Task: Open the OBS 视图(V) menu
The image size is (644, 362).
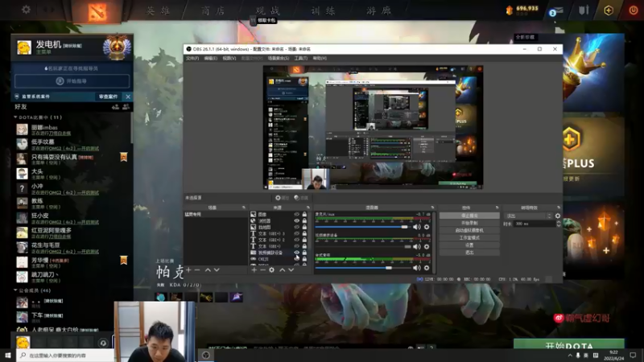Action: [229, 58]
